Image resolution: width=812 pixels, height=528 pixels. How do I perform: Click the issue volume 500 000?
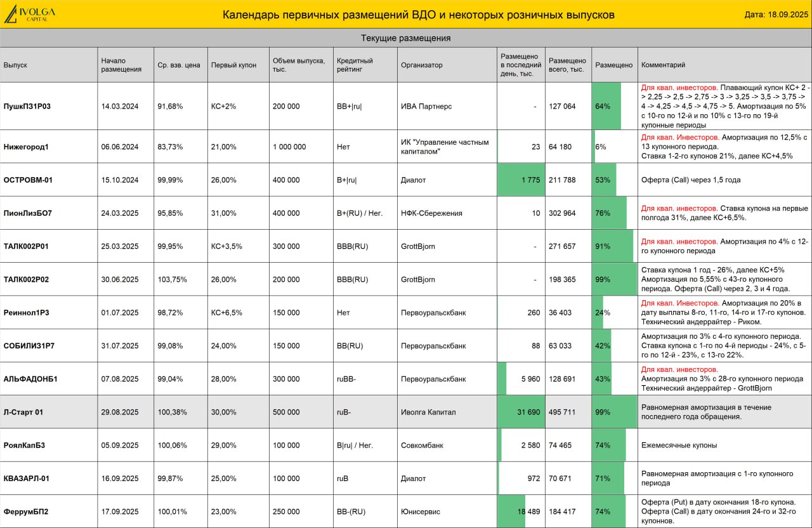(286, 412)
